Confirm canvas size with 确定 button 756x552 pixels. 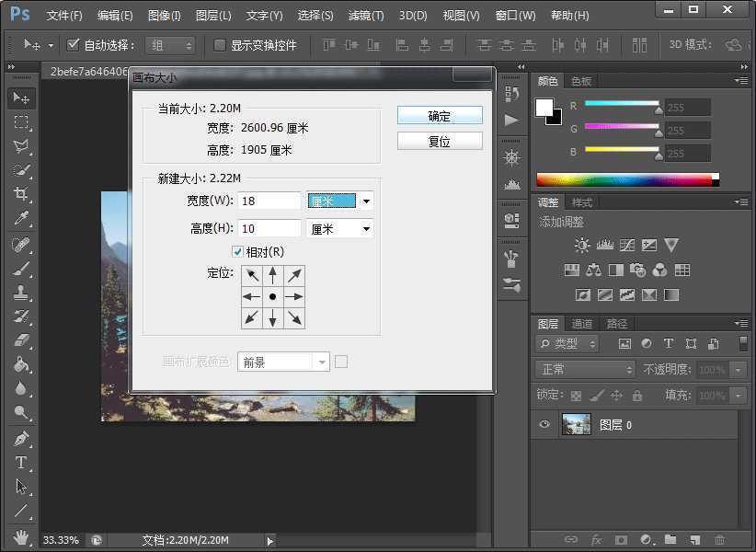point(440,115)
